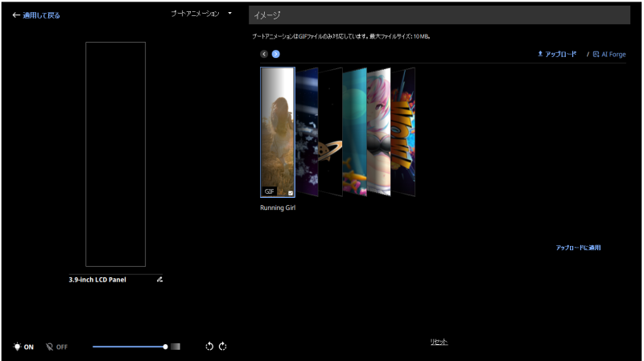Viewport: 644px width, 361px height.
Task: Rotate the panel preview counterclockwise
Action: click(209, 347)
